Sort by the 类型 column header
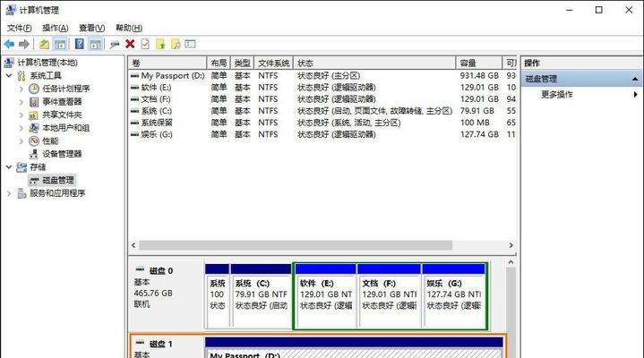644x358 pixels. pos(243,63)
